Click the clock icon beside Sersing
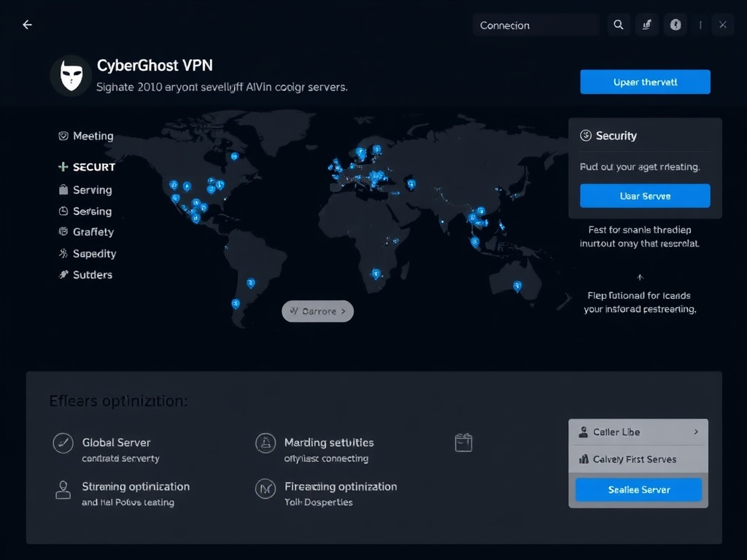Viewport: 747px width, 560px height. point(63,211)
